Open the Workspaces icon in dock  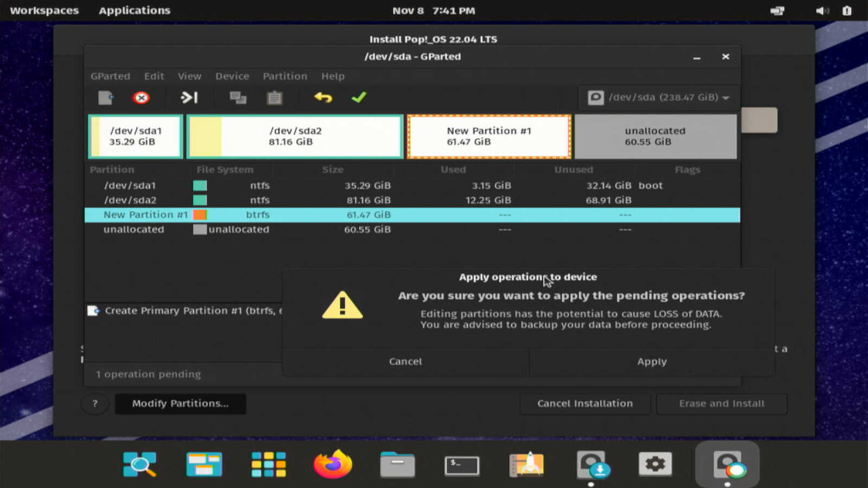click(204, 464)
